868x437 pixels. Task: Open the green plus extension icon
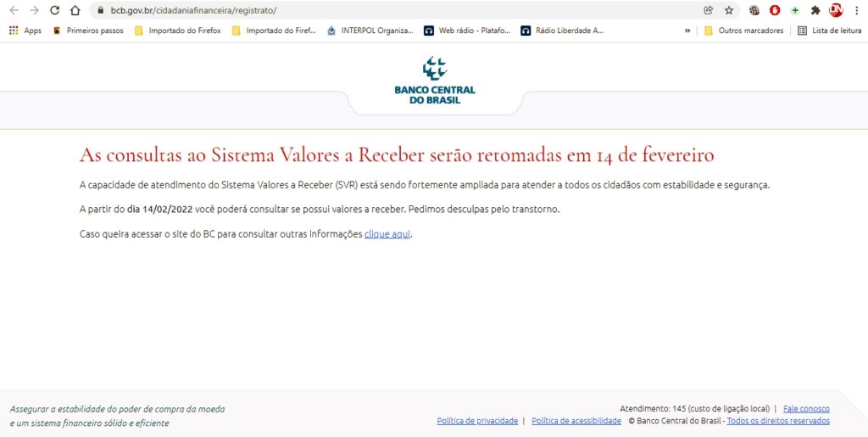point(795,10)
